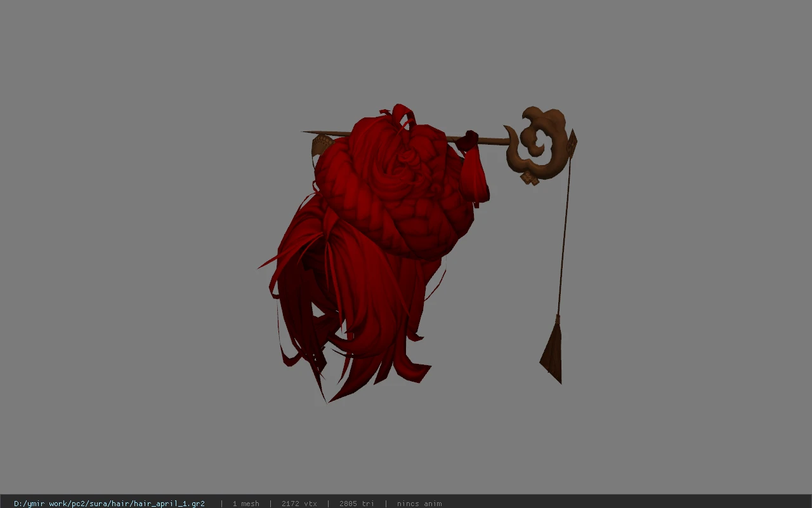This screenshot has height=508, width=812.
Task: Click the "2805 tri" triangle count
Action: point(357,504)
